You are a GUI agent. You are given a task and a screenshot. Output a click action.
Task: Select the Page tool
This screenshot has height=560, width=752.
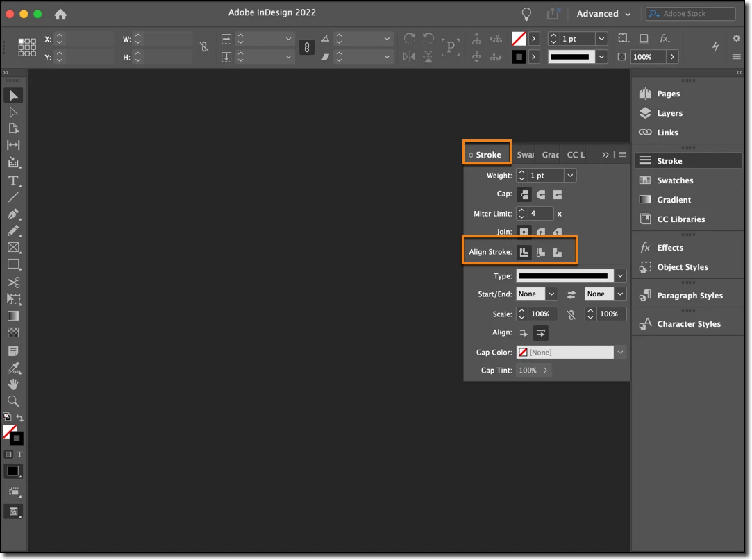tap(13, 128)
